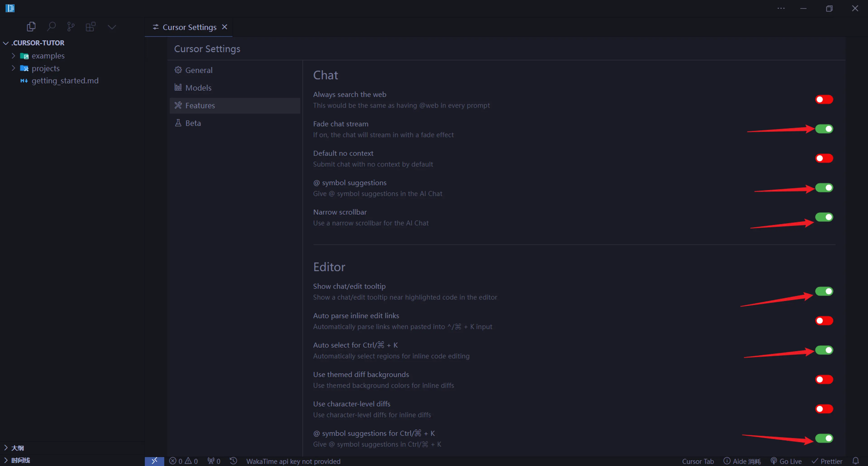Select the Models settings section
The width and height of the screenshot is (868, 466).
[198, 88]
